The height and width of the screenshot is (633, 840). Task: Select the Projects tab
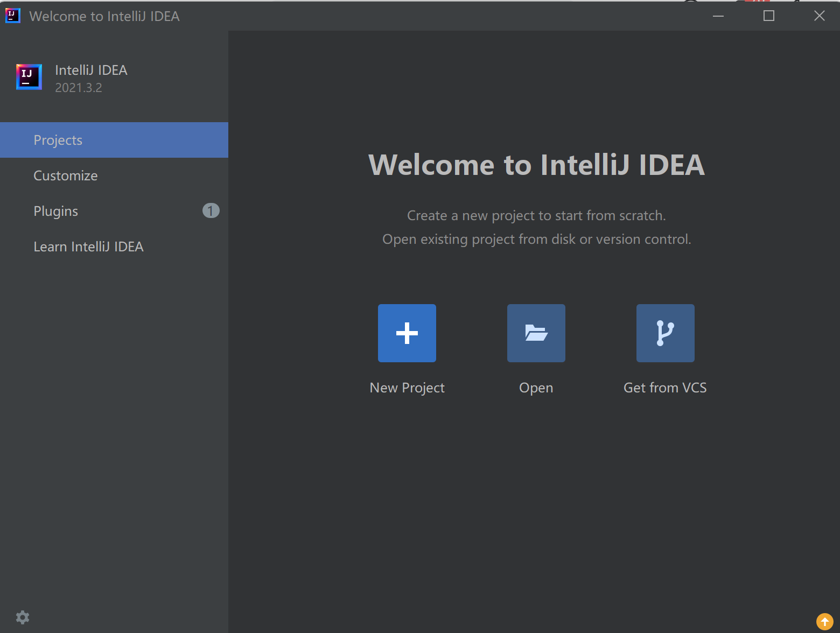click(x=114, y=140)
